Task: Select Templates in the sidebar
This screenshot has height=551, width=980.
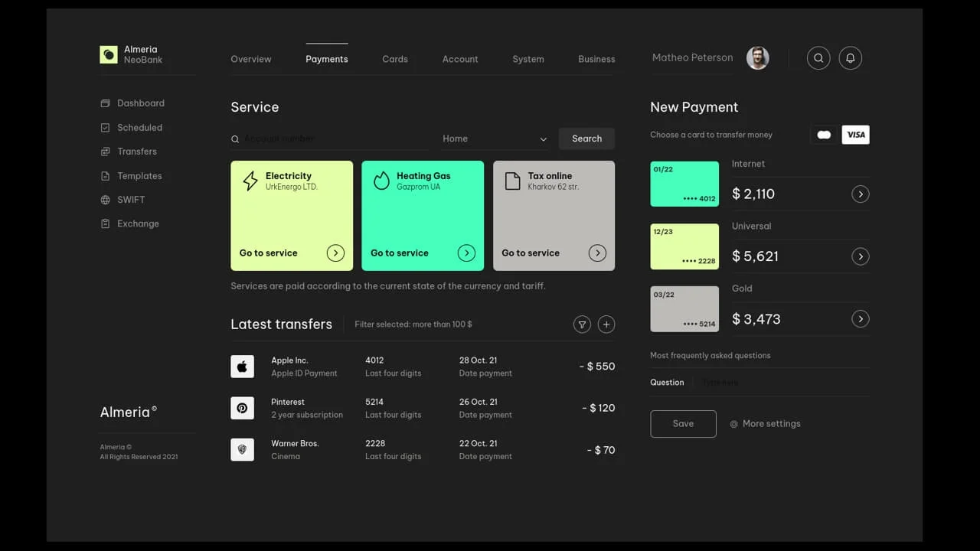Action: pyautogui.click(x=139, y=175)
